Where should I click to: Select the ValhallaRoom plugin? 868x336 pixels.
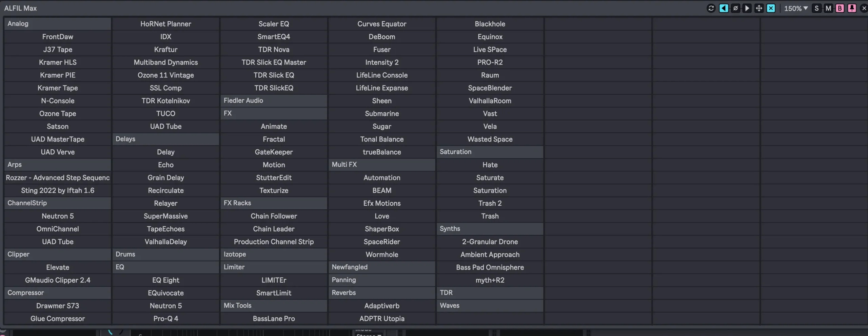[x=490, y=100]
